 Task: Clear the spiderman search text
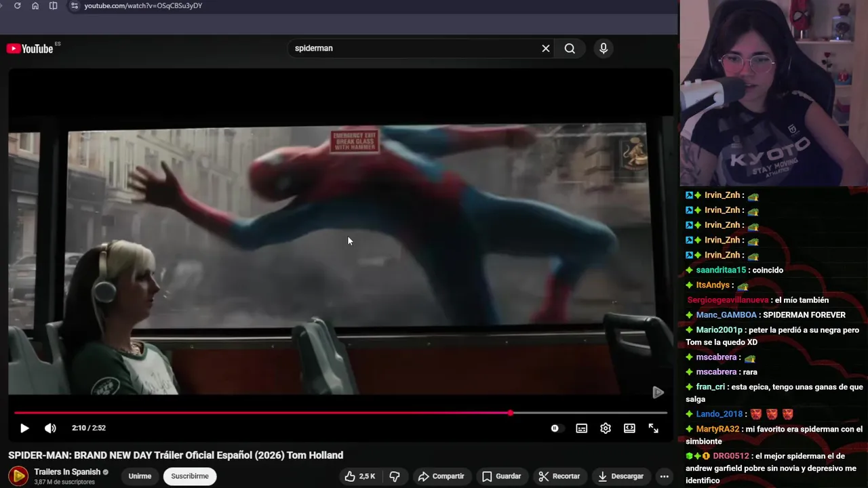tap(545, 48)
